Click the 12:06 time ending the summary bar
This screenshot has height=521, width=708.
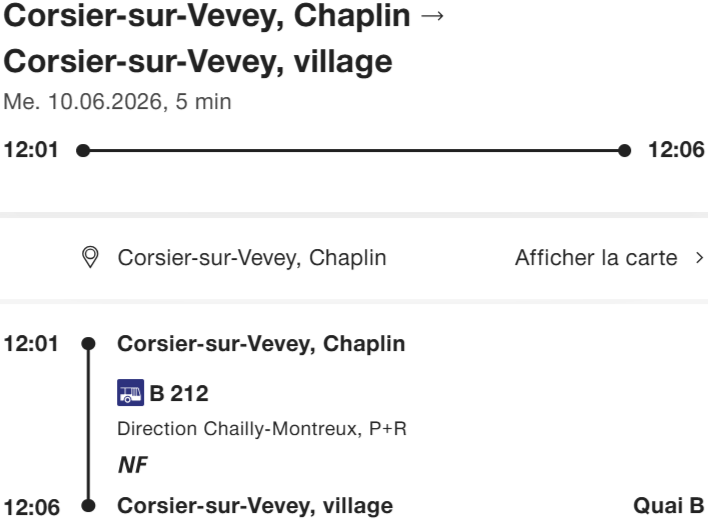[x=677, y=151]
